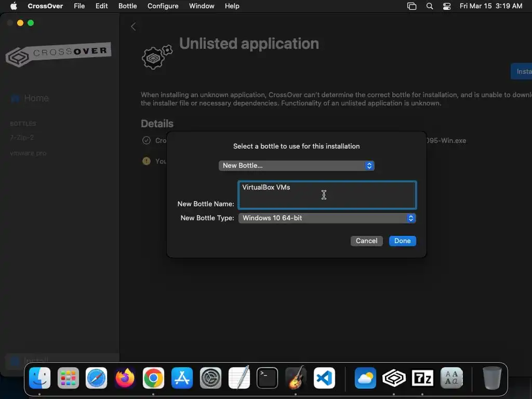Open System Settings from the Dock
The width and height of the screenshot is (532, 399).
[x=210, y=378]
